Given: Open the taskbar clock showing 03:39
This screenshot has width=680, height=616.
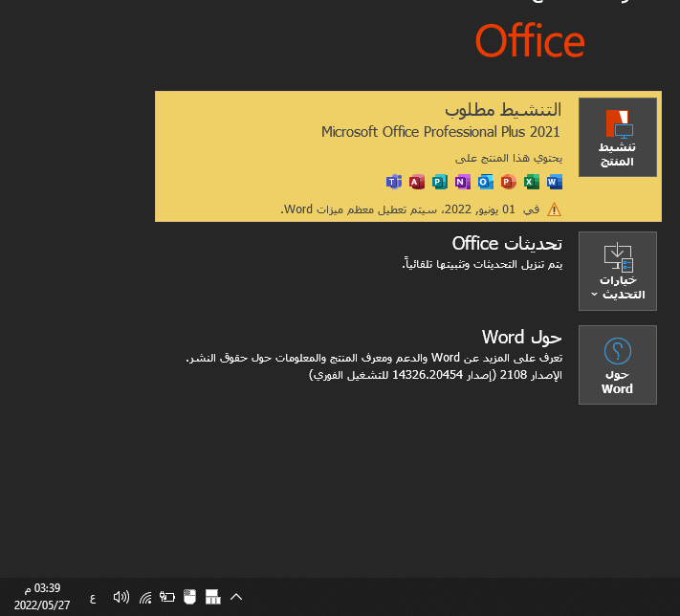Looking at the screenshot, I should click(42, 597).
